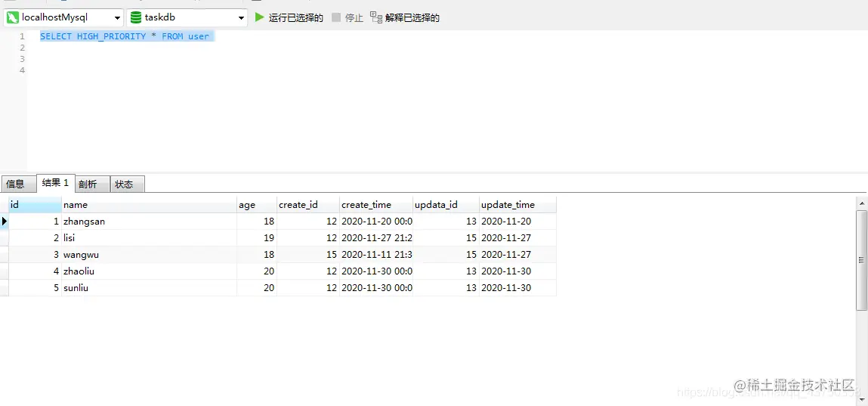Click the create_time column header
The image size is (868, 406).
pyautogui.click(x=376, y=205)
